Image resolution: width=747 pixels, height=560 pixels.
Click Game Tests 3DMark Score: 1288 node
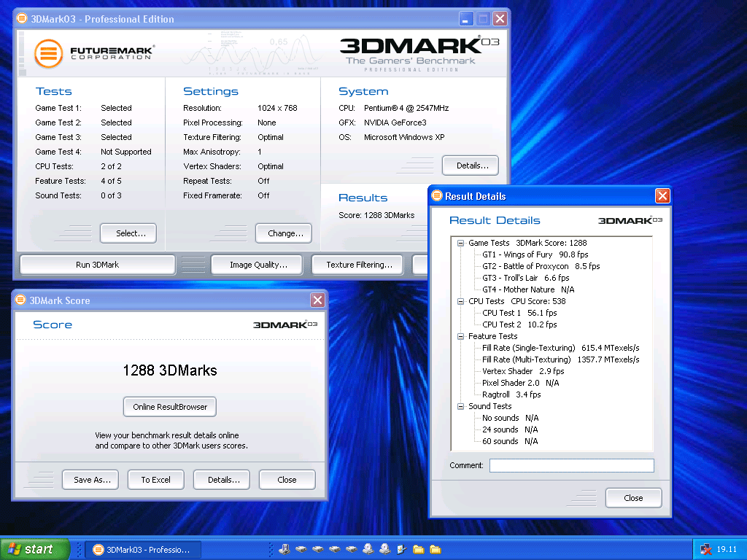[527, 243]
